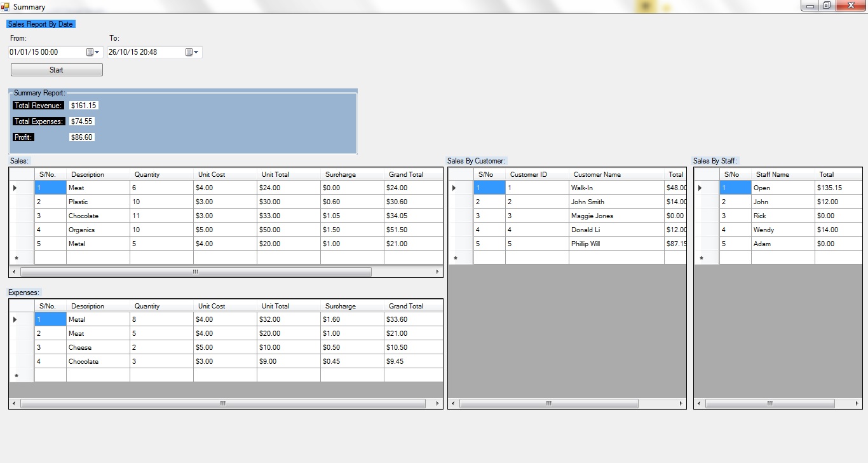Click the From date input field
868x463 pixels.
[46, 52]
